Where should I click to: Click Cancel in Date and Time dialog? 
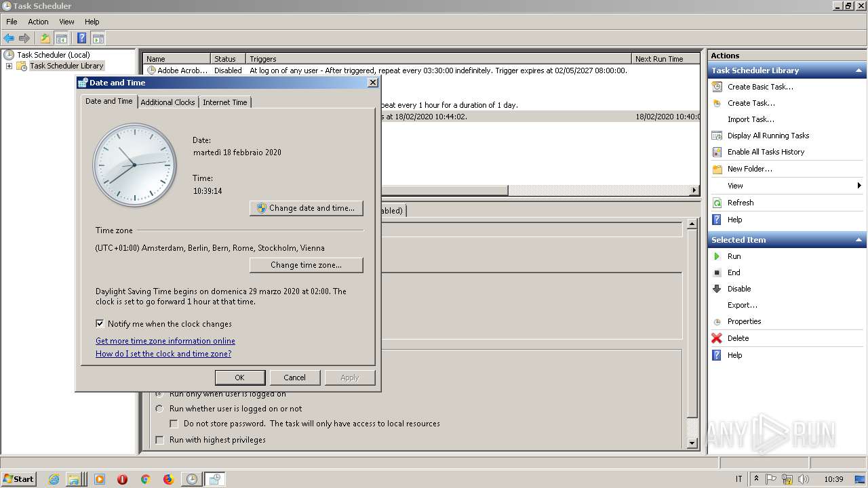(294, 378)
